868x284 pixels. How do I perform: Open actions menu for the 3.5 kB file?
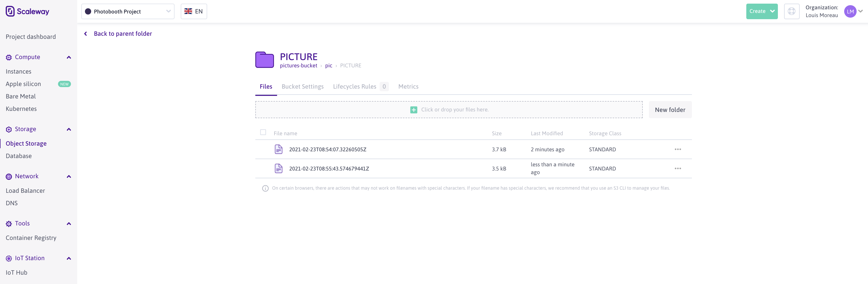pos(678,168)
